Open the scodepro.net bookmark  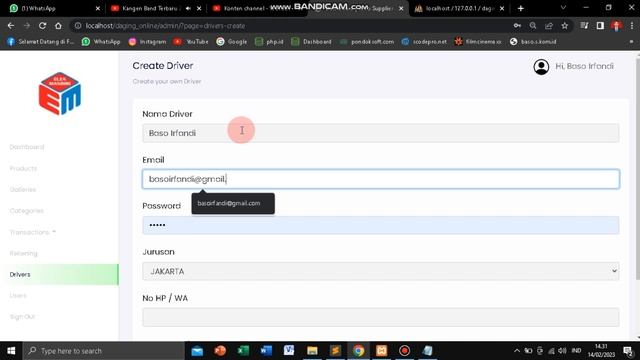[x=424, y=42]
